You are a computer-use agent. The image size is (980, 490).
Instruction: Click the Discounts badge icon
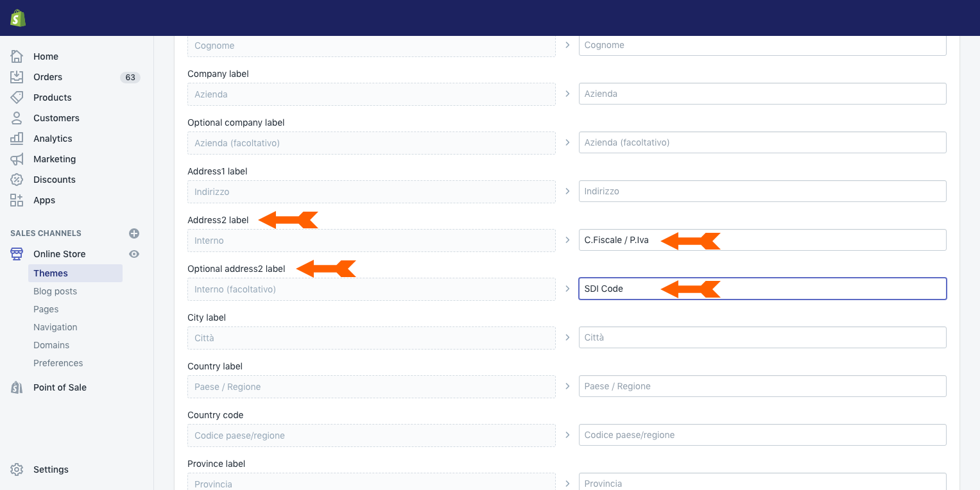pos(17,180)
